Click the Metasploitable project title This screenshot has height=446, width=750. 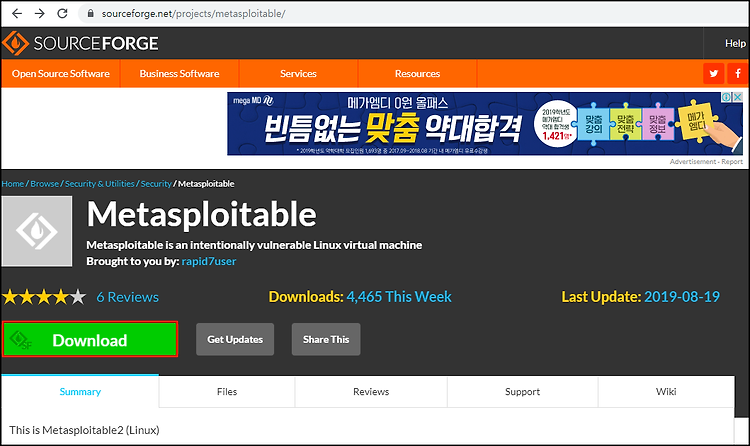(201, 214)
